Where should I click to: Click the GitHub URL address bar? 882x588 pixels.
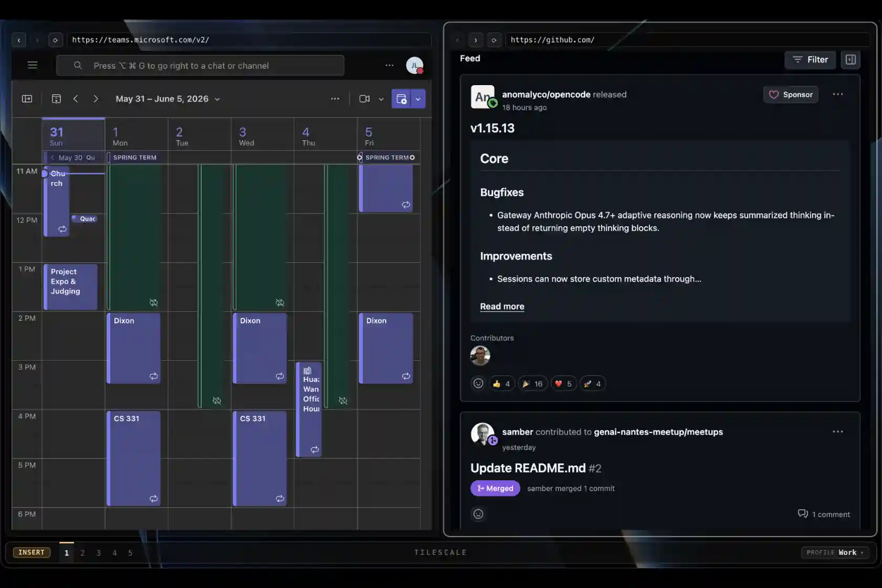687,40
